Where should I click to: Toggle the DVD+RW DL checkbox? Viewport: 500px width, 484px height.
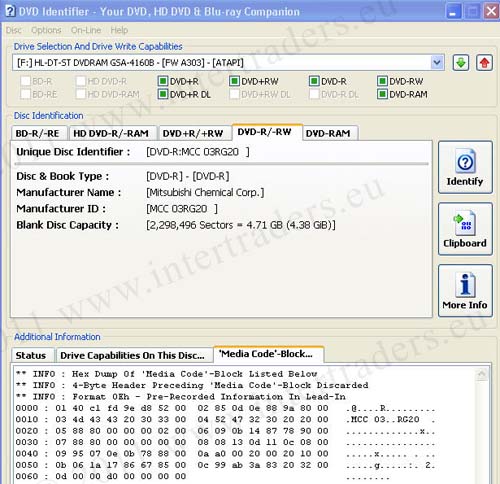[234, 94]
